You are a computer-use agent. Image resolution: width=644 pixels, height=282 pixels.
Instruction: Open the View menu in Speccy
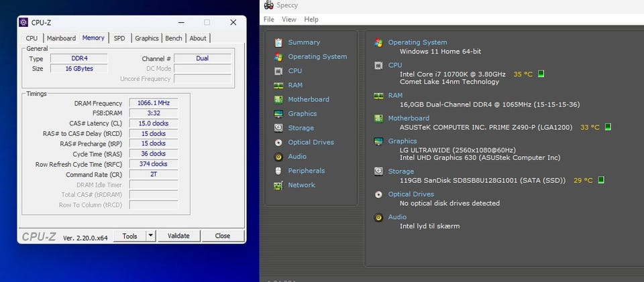(289, 19)
